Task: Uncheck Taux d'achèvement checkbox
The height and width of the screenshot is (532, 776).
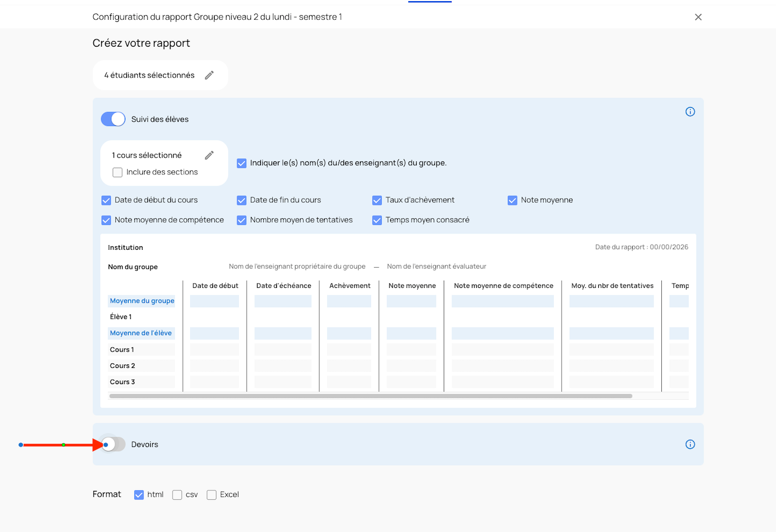Action: [x=377, y=200]
